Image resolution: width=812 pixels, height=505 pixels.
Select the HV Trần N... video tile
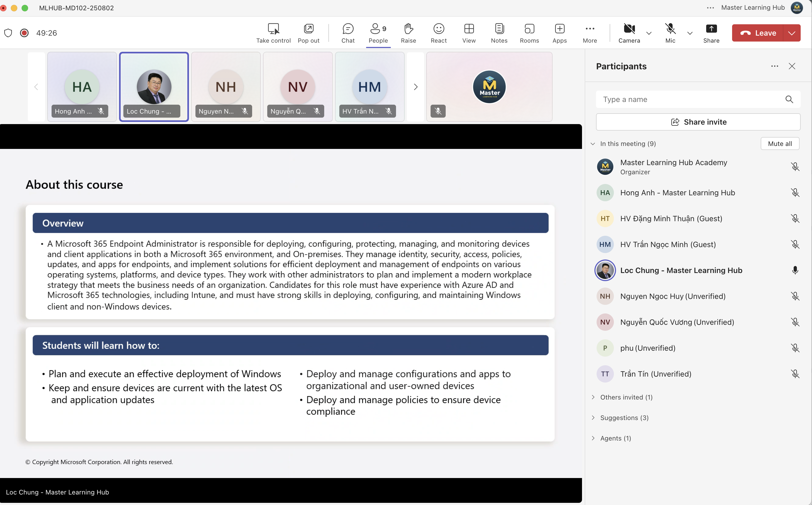click(370, 87)
